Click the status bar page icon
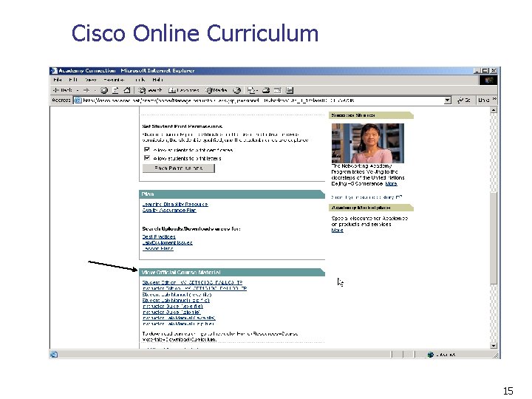532x399 pixels. click(54, 355)
